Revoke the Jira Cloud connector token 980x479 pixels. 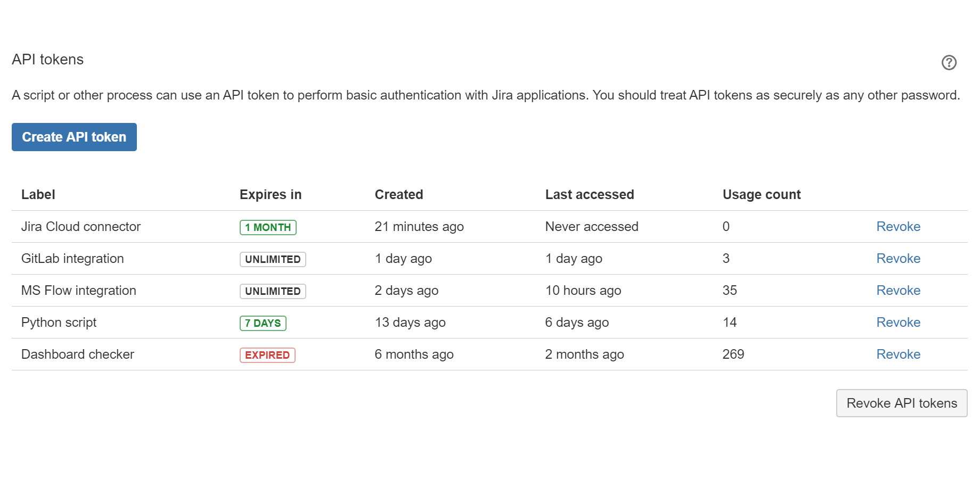tap(898, 226)
